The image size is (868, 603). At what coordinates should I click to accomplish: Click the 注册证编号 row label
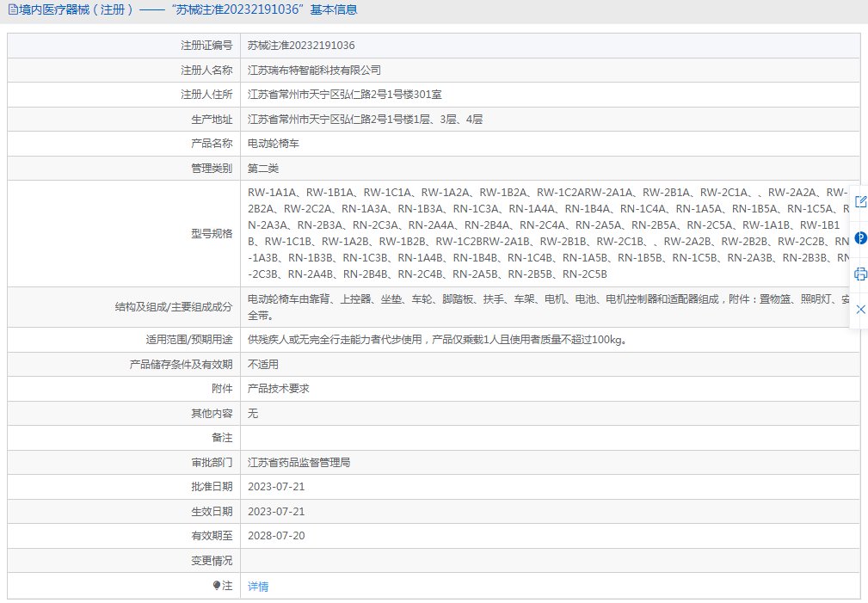(x=206, y=46)
